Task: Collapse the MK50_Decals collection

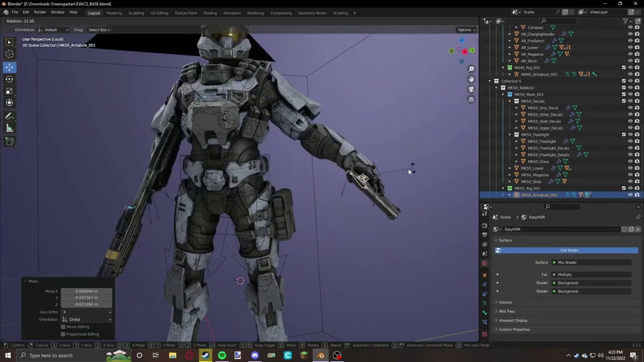Action: coord(510,101)
